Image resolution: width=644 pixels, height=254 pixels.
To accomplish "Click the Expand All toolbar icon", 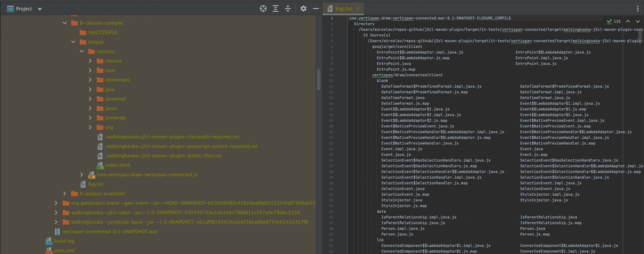I will 276,9.
